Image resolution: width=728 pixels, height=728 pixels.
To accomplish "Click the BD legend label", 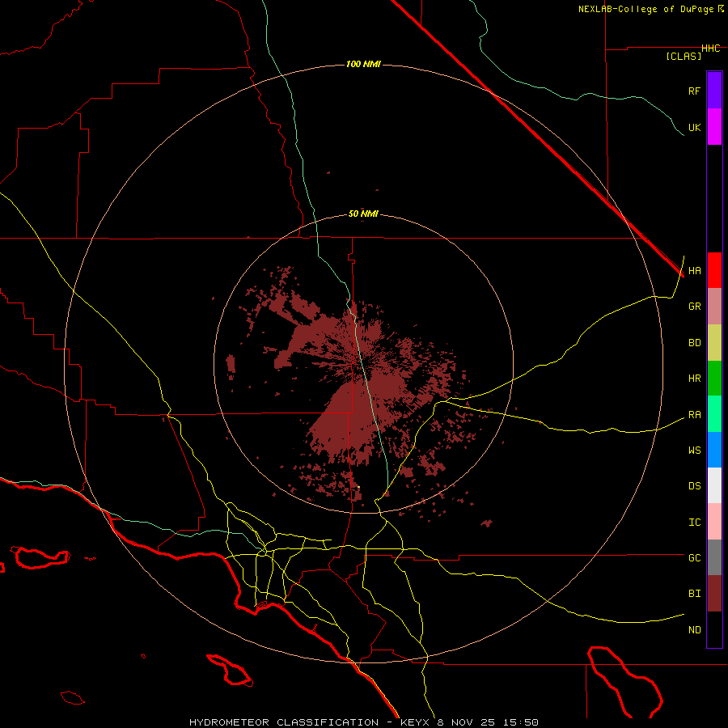I will click(x=694, y=343).
